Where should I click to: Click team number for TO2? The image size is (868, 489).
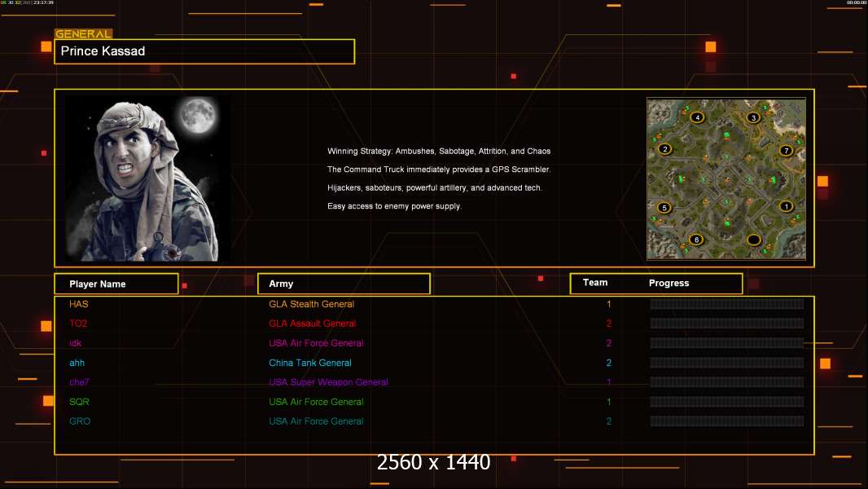tap(609, 324)
